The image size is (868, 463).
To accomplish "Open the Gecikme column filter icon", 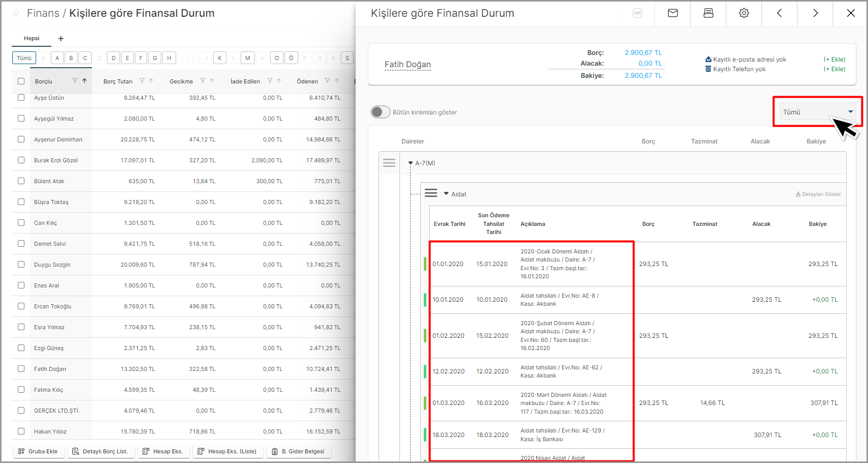I will coord(202,81).
